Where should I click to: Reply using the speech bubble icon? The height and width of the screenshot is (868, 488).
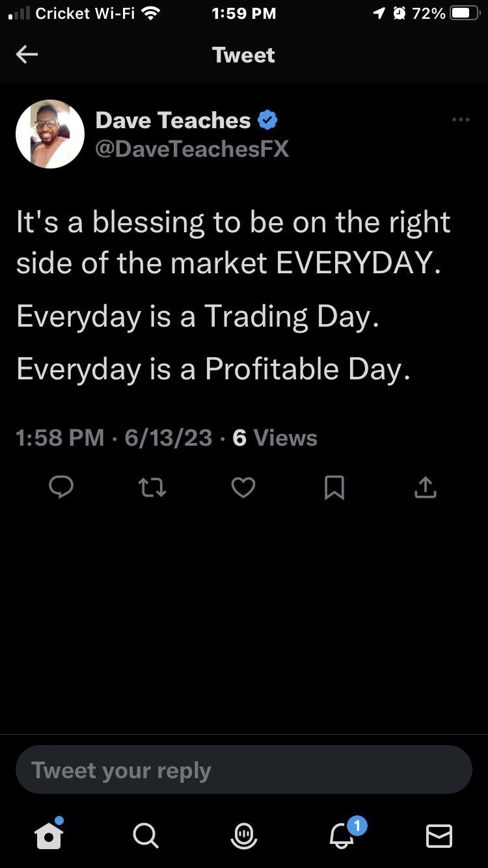(x=61, y=487)
